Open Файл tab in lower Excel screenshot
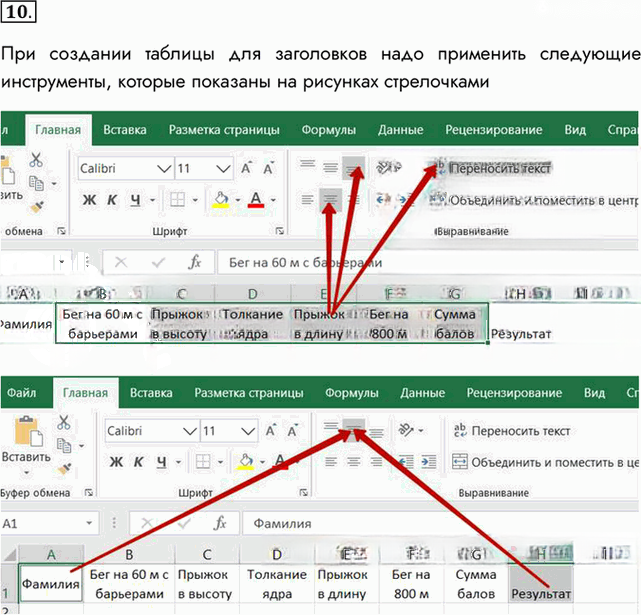641x615 pixels. coord(21,393)
